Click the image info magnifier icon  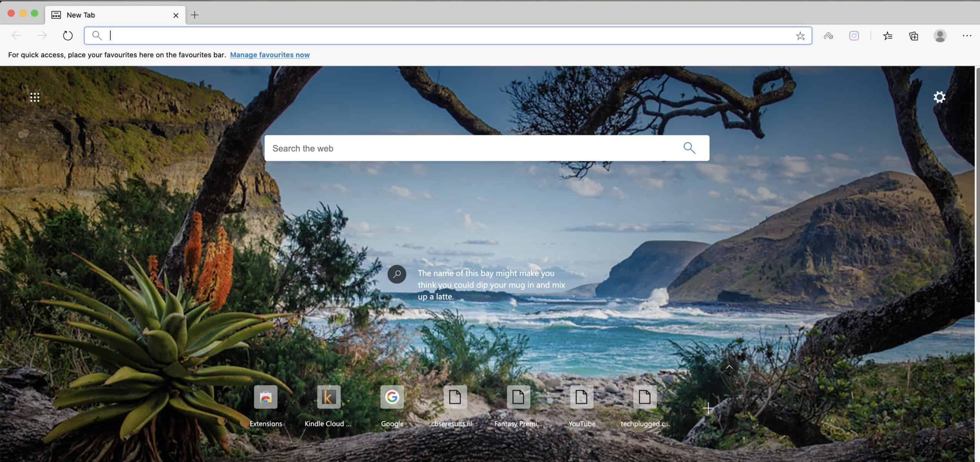[x=397, y=274]
